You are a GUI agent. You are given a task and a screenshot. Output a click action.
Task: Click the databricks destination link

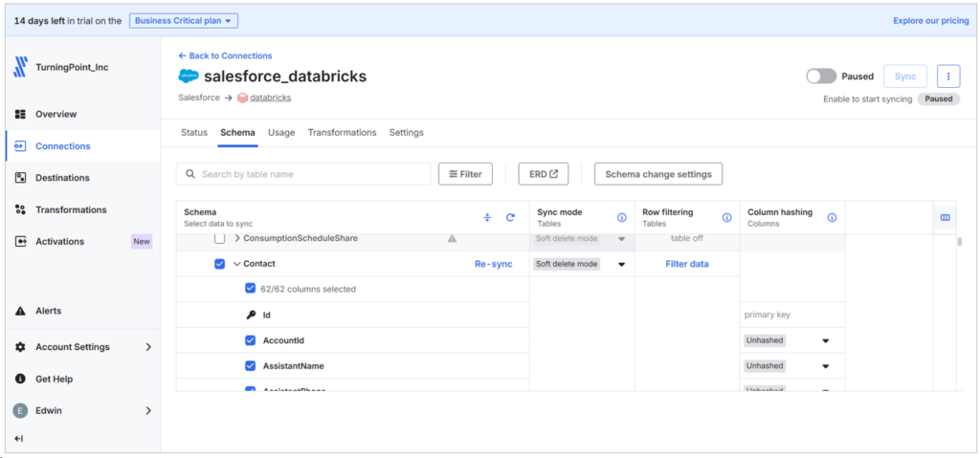271,98
